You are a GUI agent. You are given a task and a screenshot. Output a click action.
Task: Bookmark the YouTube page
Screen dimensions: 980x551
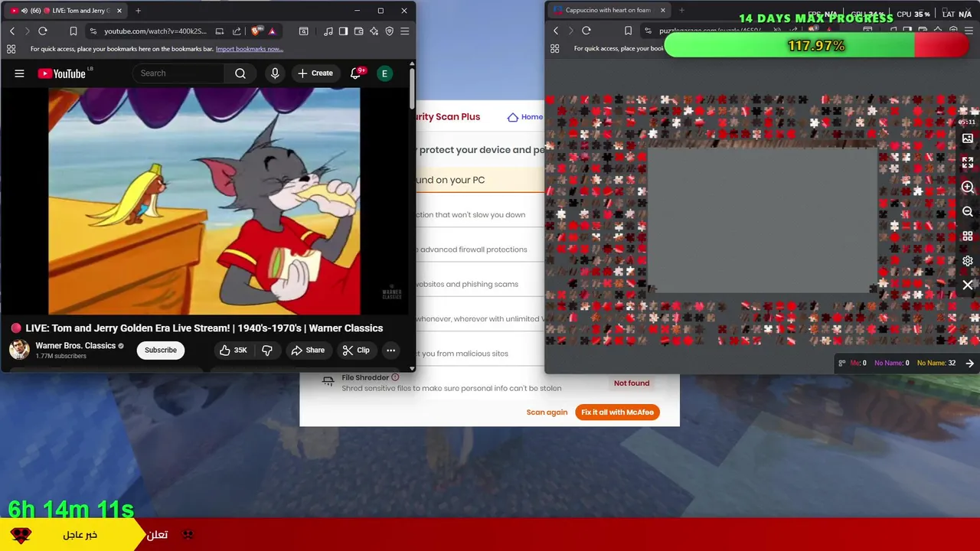(x=73, y=31)
